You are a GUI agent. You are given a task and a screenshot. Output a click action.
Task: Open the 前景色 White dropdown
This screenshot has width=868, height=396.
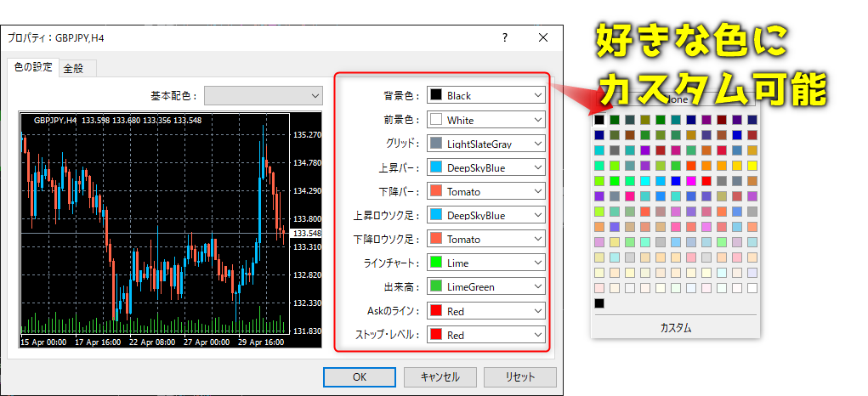486,120
